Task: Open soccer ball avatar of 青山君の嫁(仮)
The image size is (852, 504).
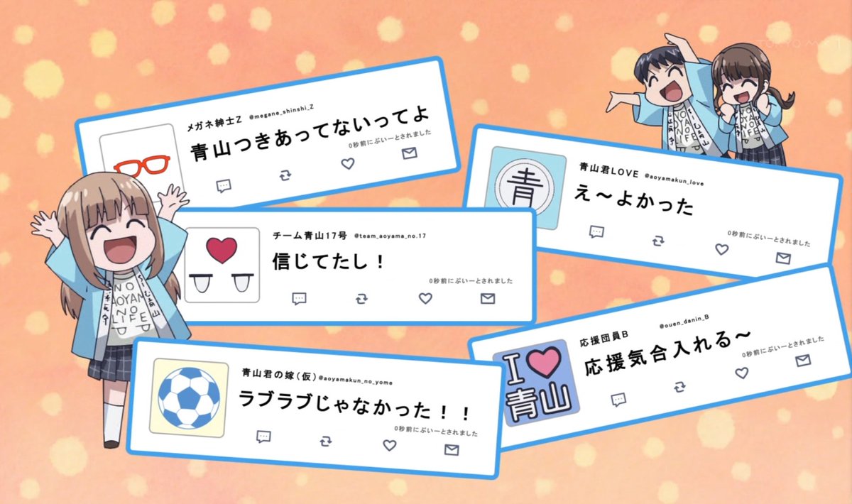Action: coord(189,396)
